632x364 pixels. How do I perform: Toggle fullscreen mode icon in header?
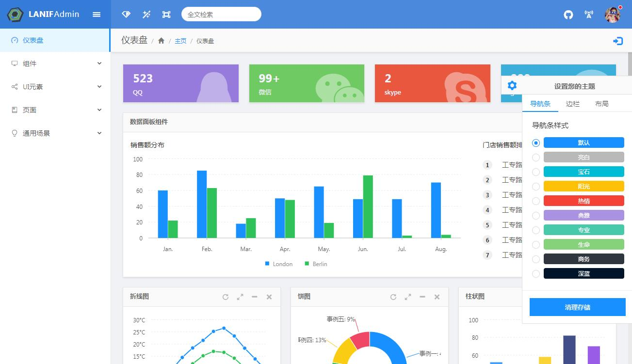(x=166, y=15)
